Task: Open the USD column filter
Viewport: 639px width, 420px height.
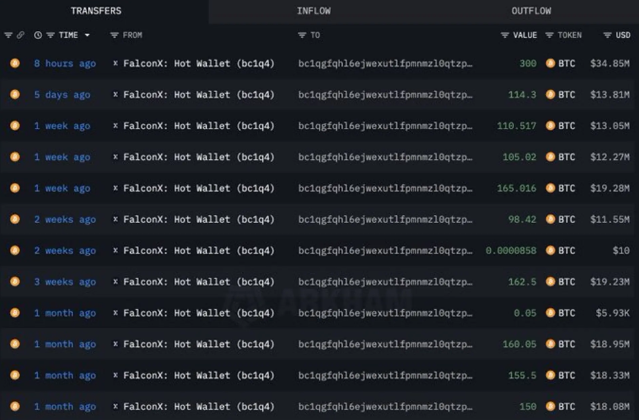Action: (x=606, y=36)
